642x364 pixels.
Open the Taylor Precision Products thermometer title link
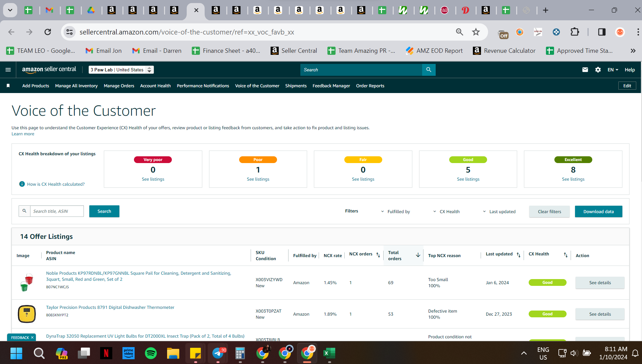click(x=110, y=307)
